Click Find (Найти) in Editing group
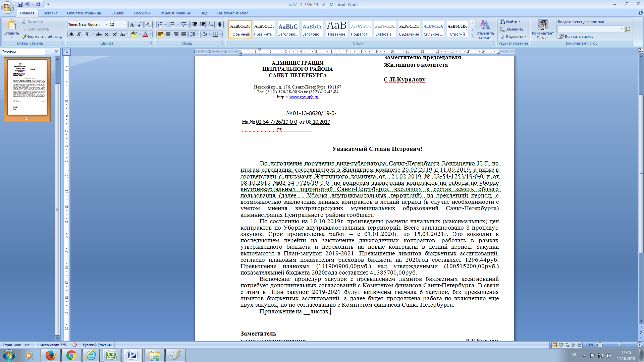Viewport: 644px width, 362px height. [510, 22]
